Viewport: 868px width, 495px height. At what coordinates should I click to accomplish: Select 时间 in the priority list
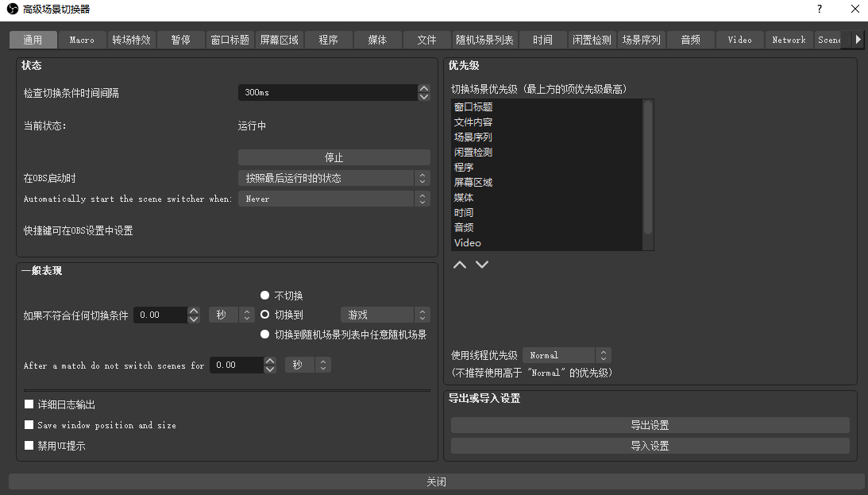click(x=547, y=213)
